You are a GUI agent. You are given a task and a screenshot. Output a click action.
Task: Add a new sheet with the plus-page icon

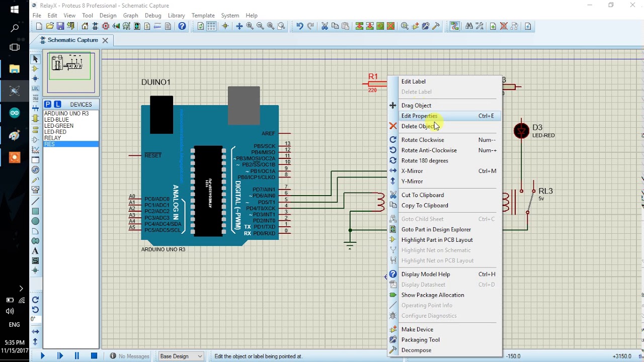(x=493, y=26)
